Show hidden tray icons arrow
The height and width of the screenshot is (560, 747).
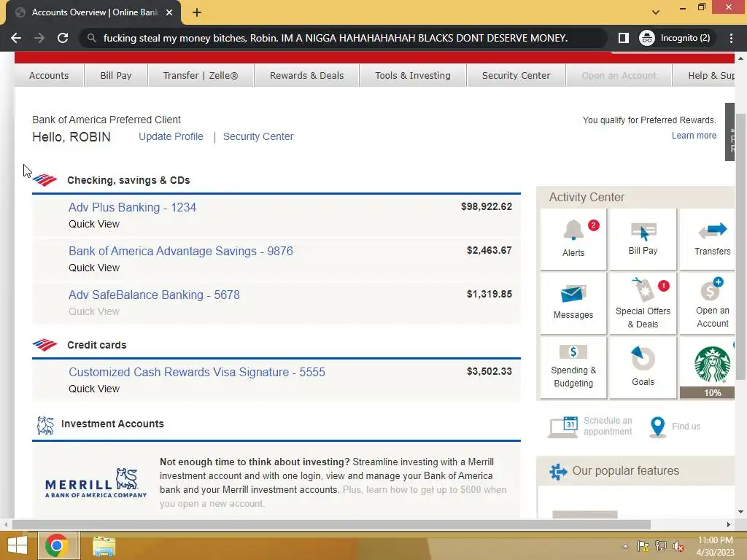pos(625,546)
